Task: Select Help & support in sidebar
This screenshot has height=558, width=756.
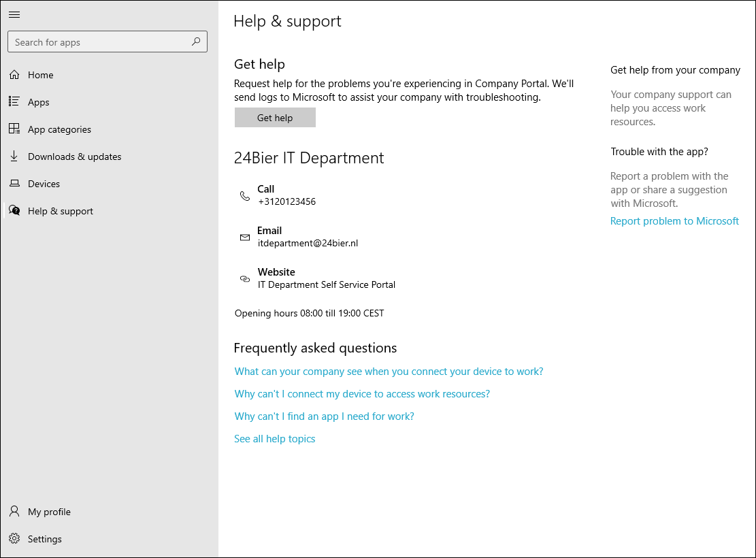Action: [x=110, y=211]
